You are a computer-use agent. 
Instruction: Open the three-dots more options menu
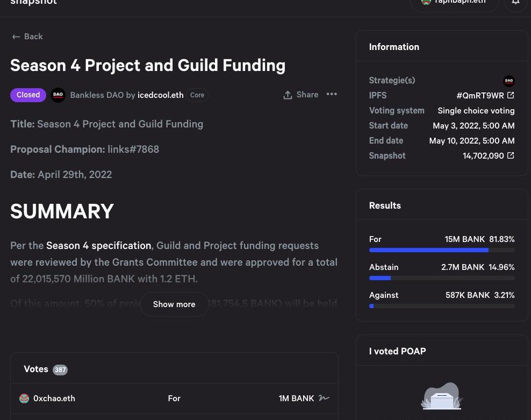click(332, 94)
